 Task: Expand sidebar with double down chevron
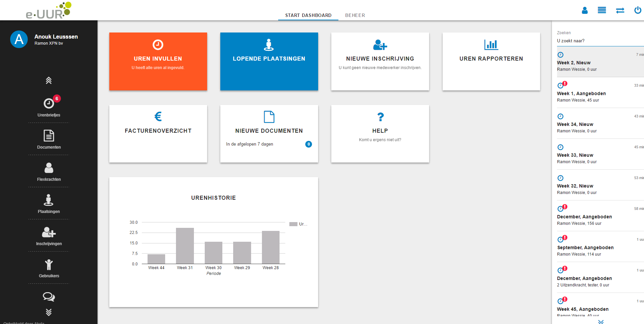(49, 312)
